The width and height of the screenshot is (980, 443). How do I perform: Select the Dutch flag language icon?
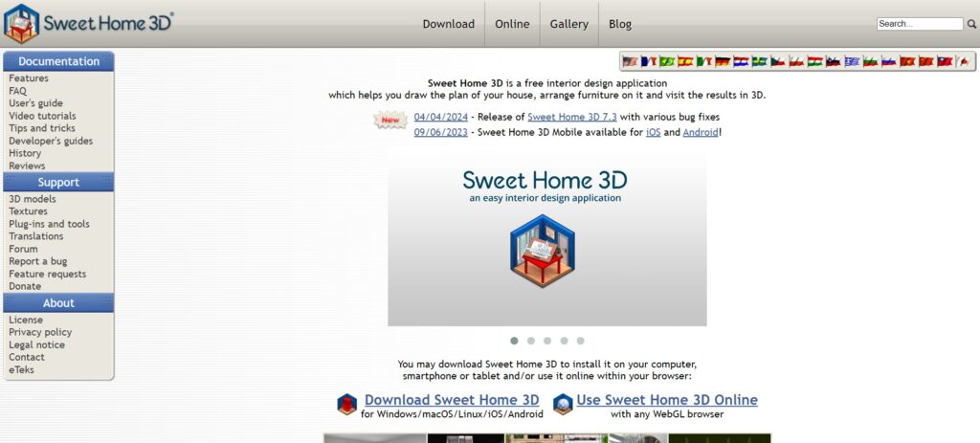pyautogui.click(x=742, y=61)
